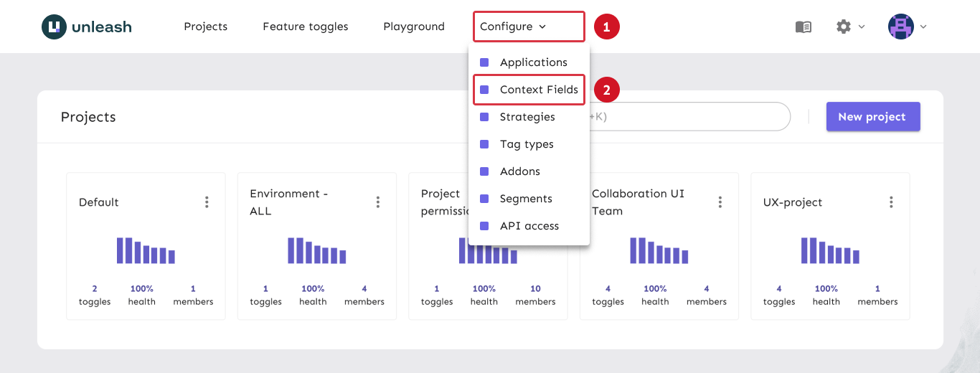
Task: Select Context Fields from the Configure menu
Action: tap(538, 90)
